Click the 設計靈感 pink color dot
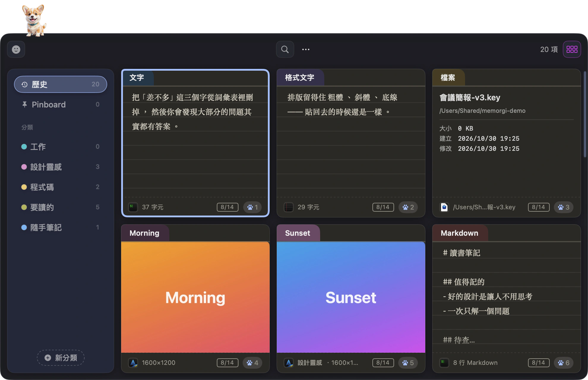 tap(24, 167)
